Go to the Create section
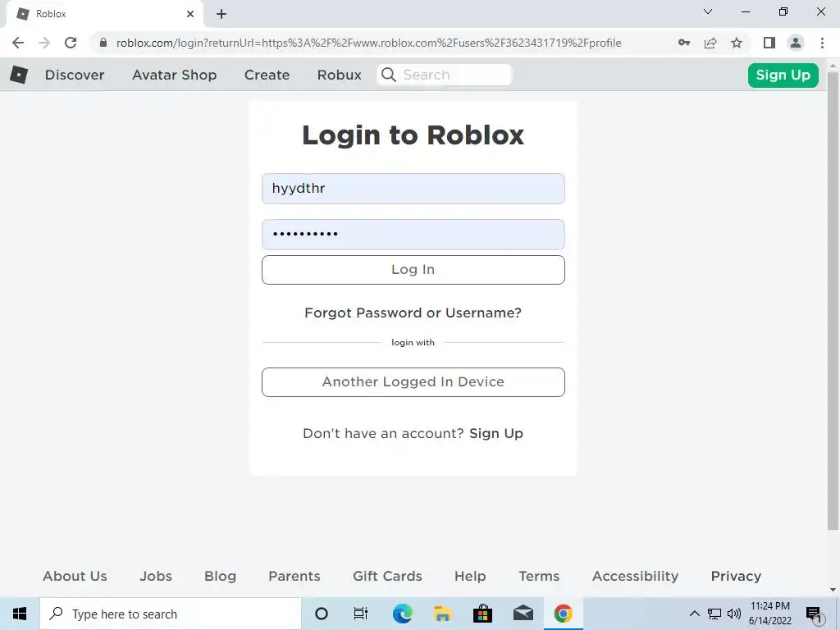 267,75
